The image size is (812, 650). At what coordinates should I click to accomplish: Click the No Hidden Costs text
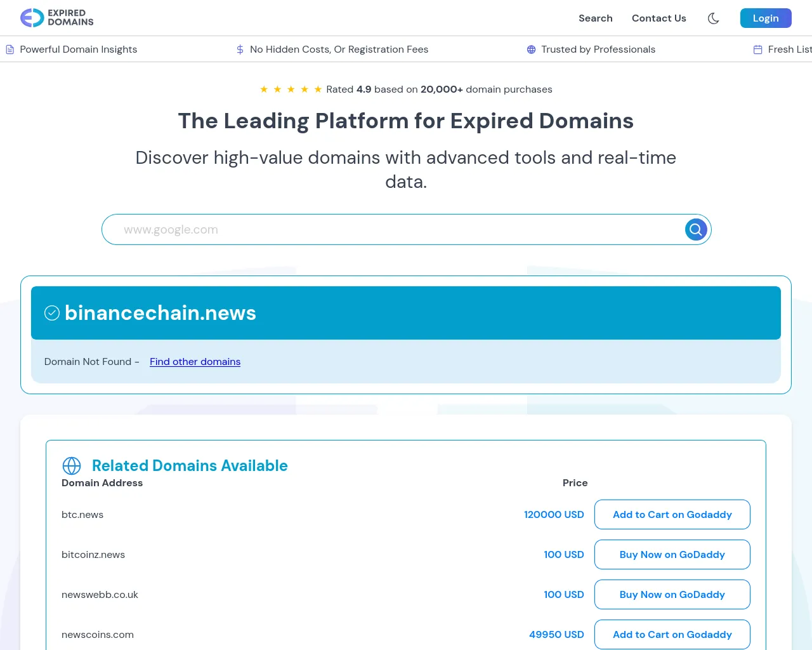[339, 50]
